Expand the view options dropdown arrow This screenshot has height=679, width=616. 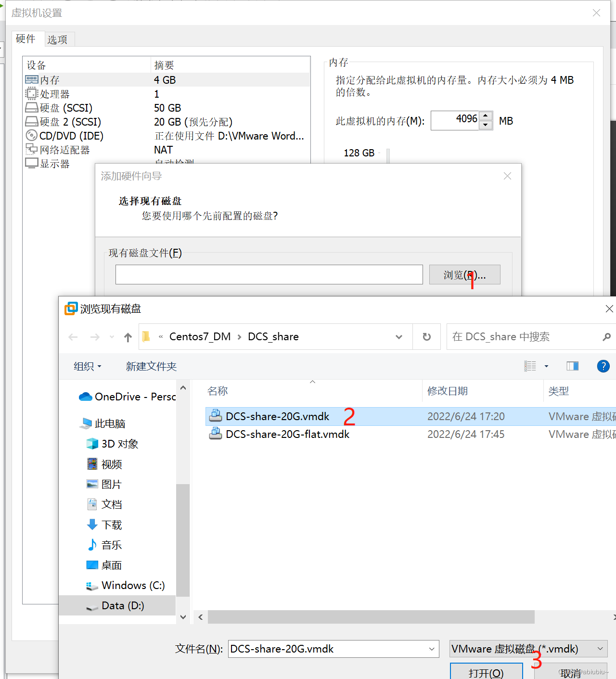pyautogui.click(x=546, y=366)
